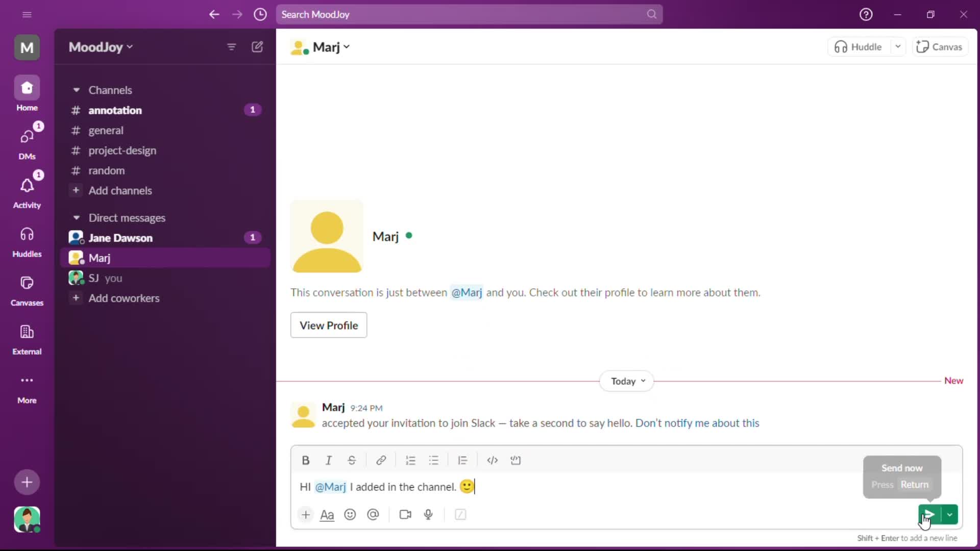The image size is (980, 551).
Task: Click the hyperlink insert icon
Action: pos(381,460)
